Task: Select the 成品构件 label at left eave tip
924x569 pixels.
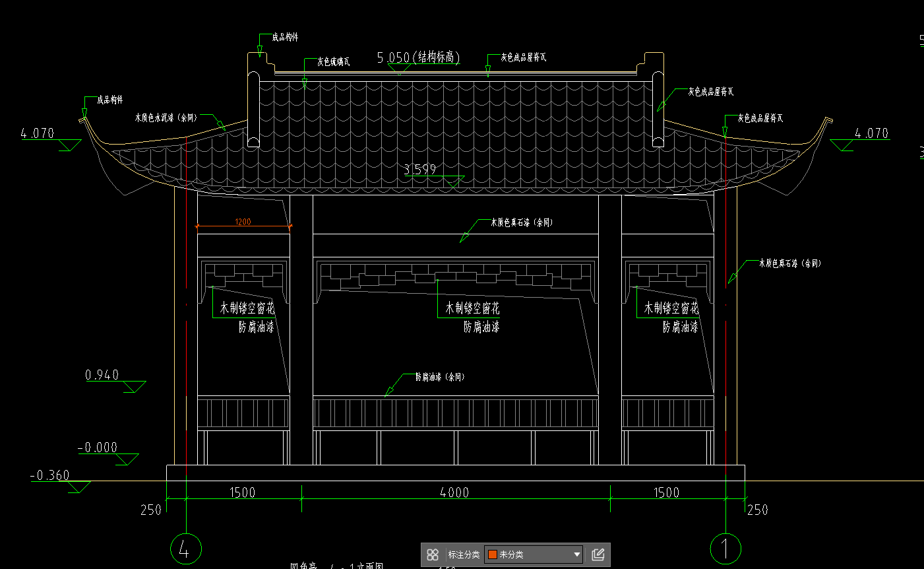Action: coord(110,100)
